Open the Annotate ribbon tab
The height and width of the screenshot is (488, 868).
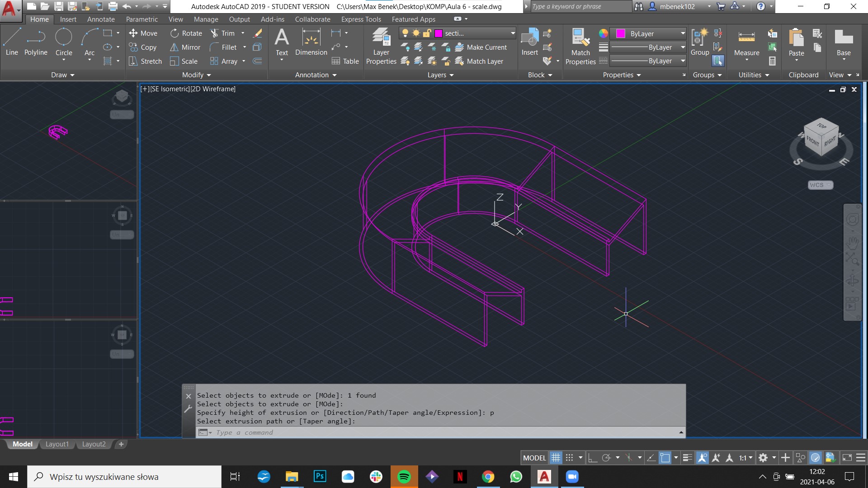click(x=101, y=19)
